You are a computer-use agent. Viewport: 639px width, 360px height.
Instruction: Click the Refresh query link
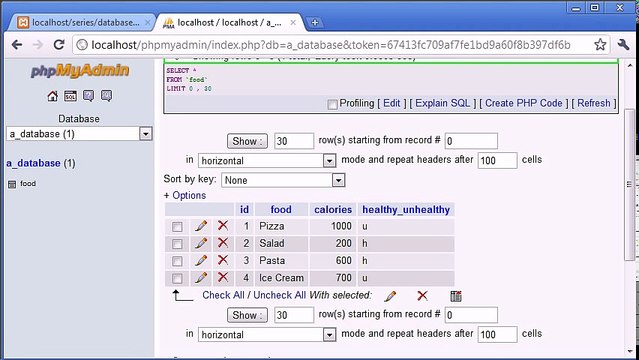coord(594,103)
